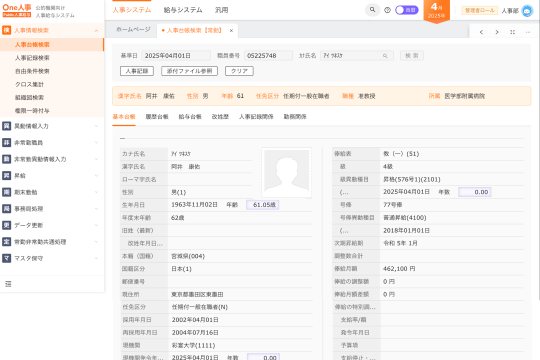
Task: Expand the 昇給 chevron
Action: 96,176
